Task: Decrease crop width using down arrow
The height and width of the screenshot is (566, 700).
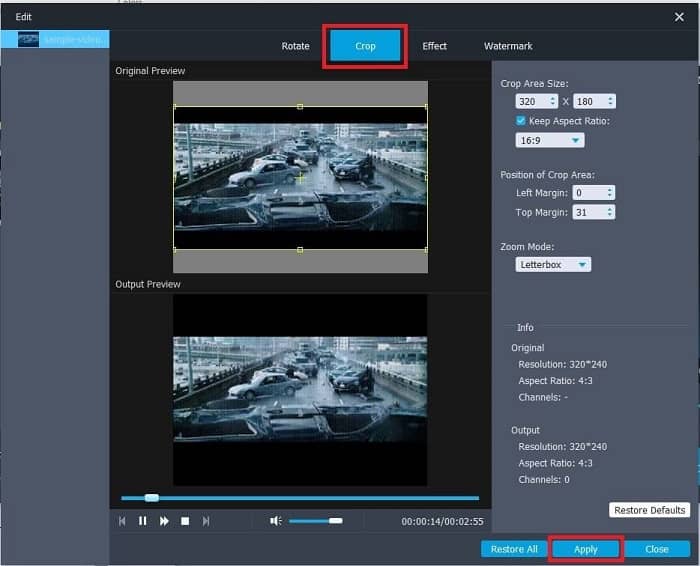Action: click(x=553, y=104)
